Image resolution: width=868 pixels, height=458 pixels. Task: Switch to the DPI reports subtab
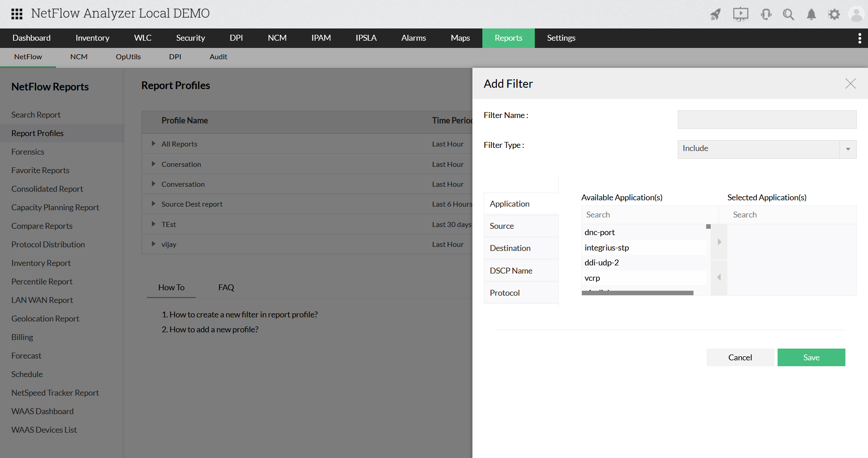175,57
